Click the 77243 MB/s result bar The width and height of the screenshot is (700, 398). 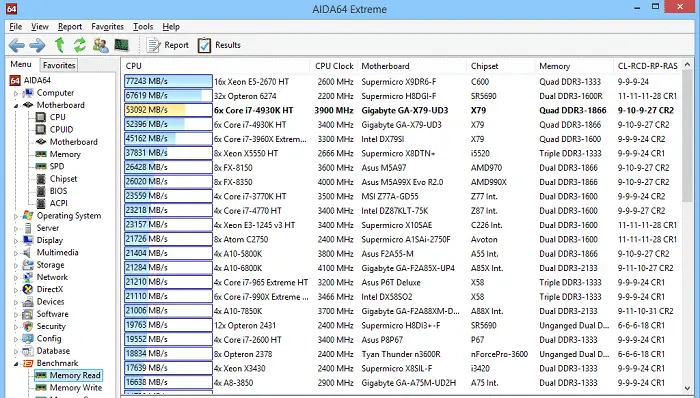coord(168,82)
